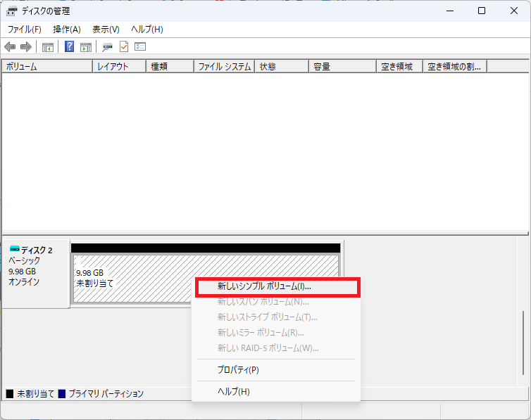Select the ディスク 2 label panel
Screen dimensions: 531x420
pyautogui.click(x=36, y=274)
